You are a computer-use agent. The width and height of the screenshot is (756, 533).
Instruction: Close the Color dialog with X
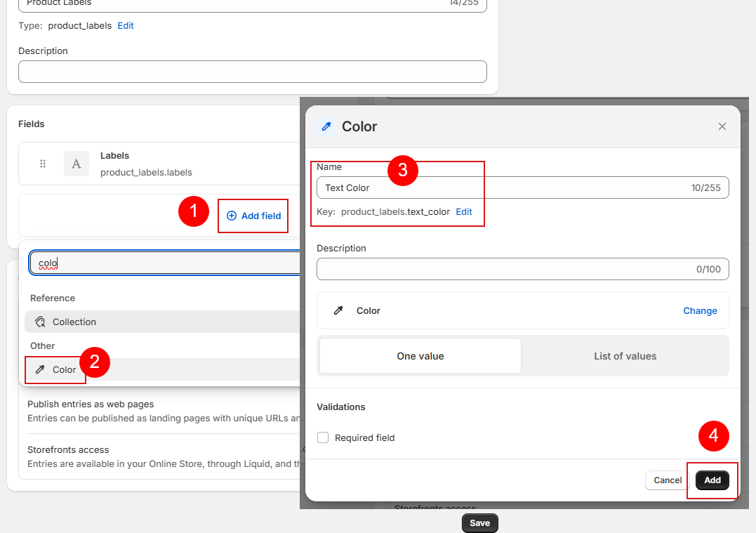tap(722, 126)
